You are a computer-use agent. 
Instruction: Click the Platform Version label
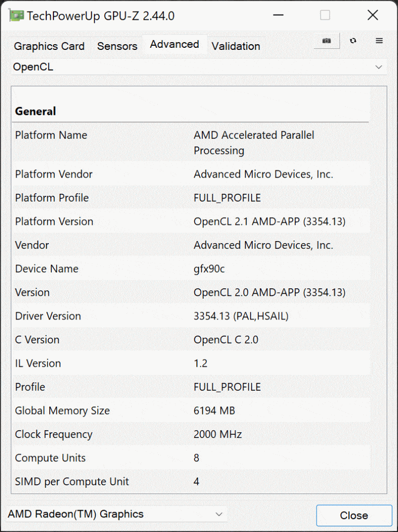[54, 221]
